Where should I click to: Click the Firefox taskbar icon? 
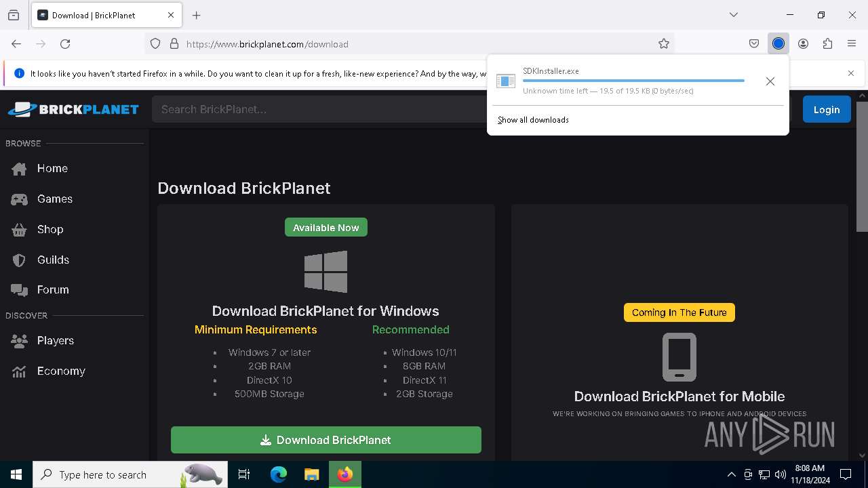coord(345,474)
